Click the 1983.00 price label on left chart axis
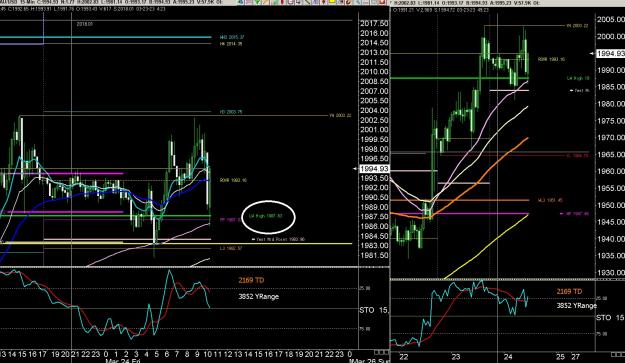The height and width of the screenshot is (363, 625). click(x=374, y=245)
